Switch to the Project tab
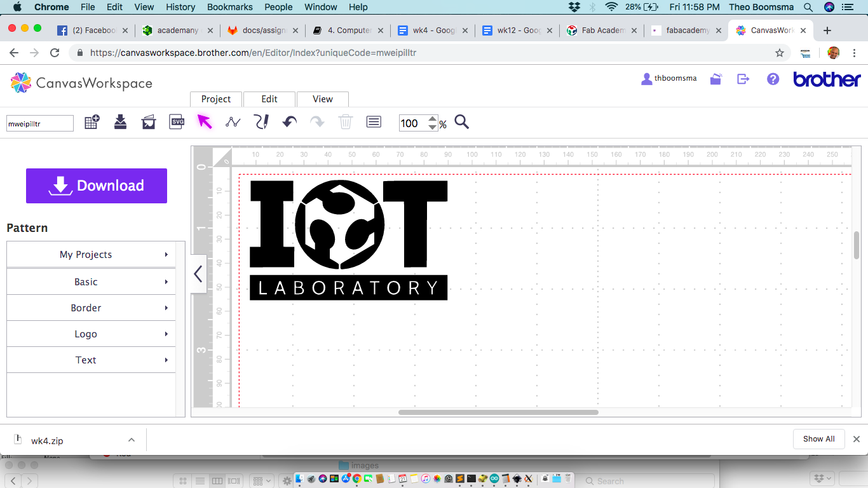Image resolution: width=868 pixels, height=488 pixels. (x=216, y=99)
